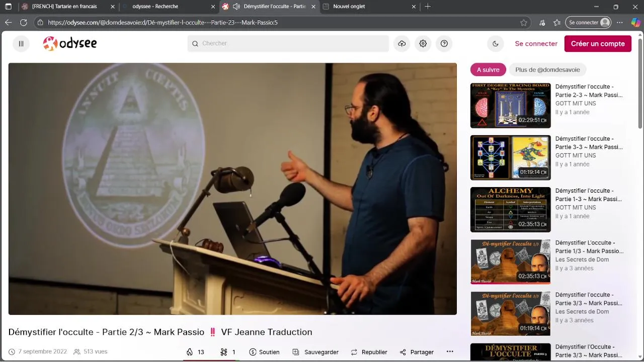This screenshot has width=644, height=362.
Task: Switch to Nouvel onglet tab
Action: [370, 7]
